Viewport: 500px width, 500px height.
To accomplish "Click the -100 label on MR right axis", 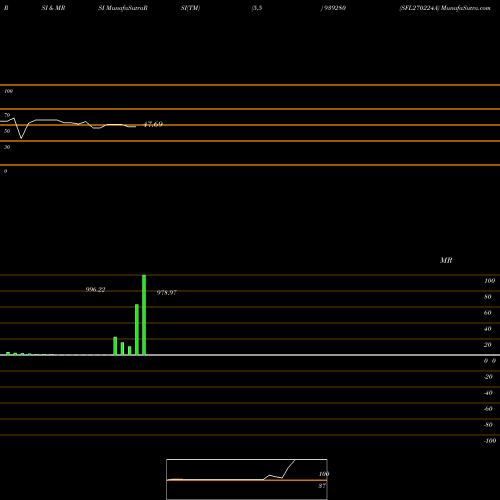I will click(490, 441).
